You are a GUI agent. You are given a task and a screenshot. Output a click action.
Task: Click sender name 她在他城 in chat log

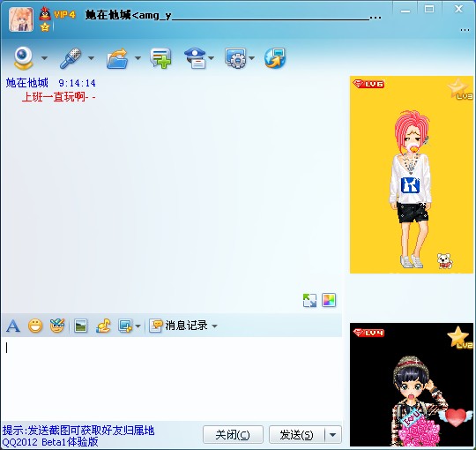pyautogui.click(x=27, y=83)
